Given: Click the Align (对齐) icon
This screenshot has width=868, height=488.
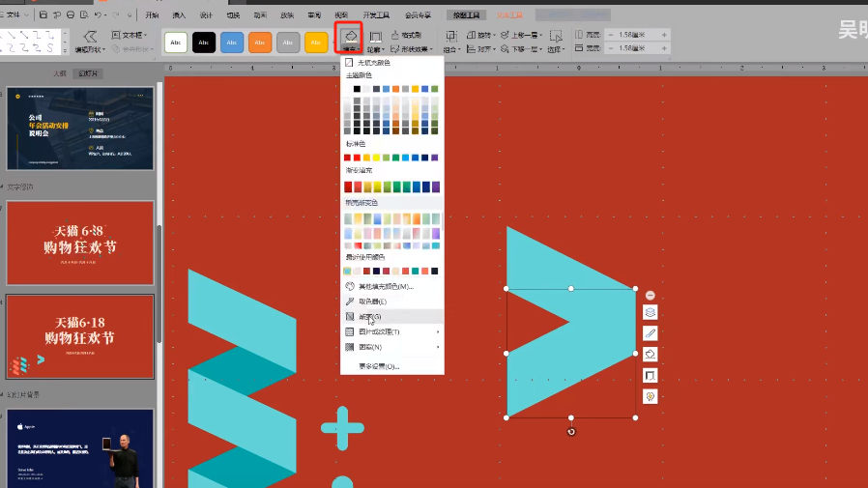Looking at the screenshot, I should pos(471,49).
